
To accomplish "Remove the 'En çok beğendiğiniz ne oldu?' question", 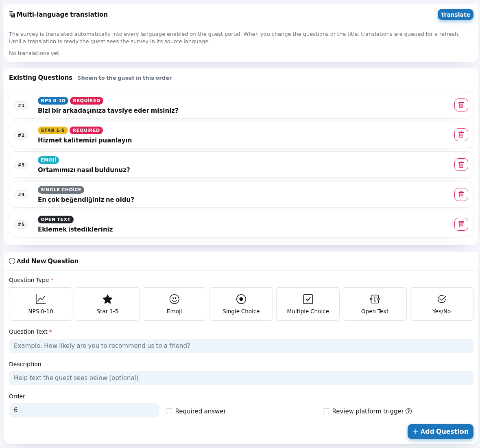I will (461, 194).
